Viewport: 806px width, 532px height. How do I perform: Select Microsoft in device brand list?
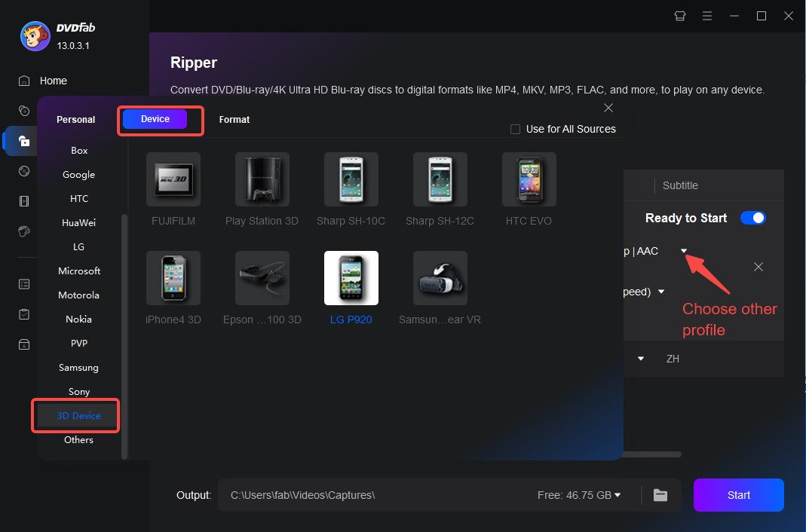coord(79,271)
